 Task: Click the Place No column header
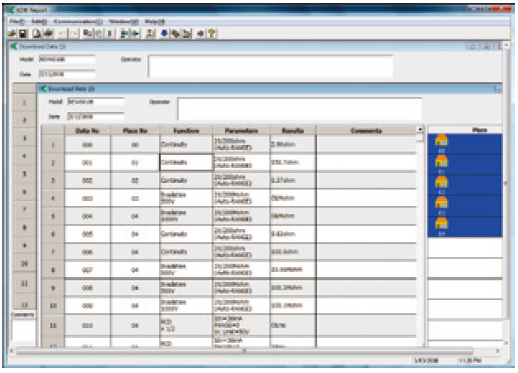point(135,131)
